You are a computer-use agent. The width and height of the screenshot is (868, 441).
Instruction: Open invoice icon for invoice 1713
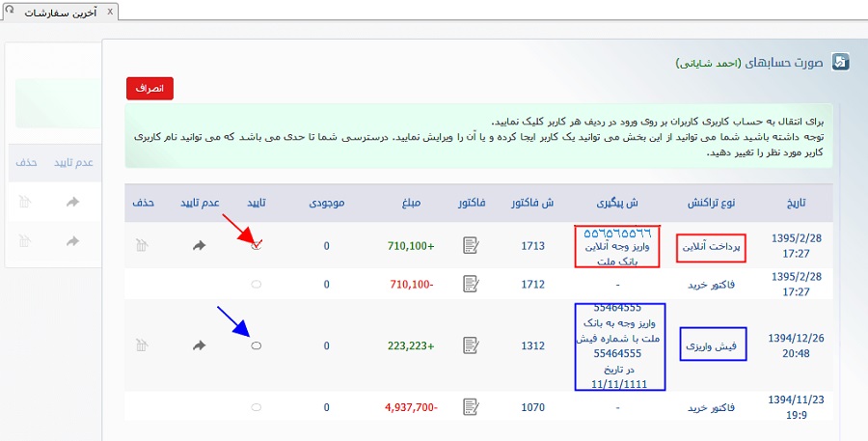[471, 246]
